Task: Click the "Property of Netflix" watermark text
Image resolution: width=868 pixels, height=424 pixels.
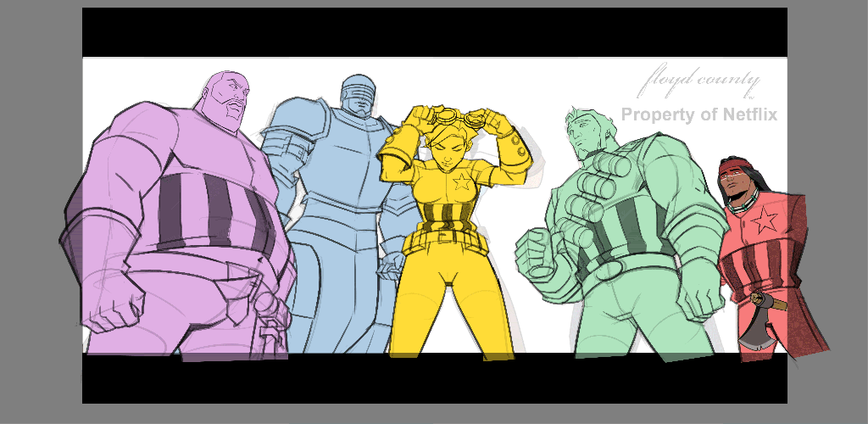Action: (x=698, y=114)
